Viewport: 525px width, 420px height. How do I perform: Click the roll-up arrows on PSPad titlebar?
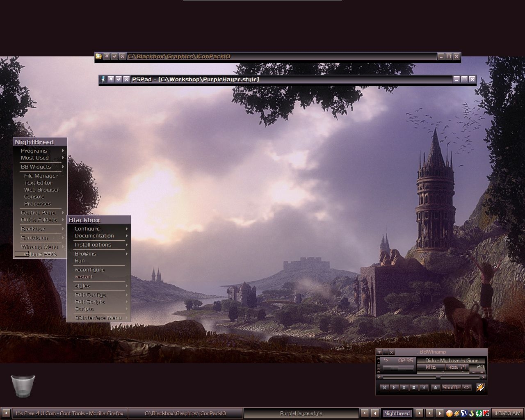click(x=126, y=80)
